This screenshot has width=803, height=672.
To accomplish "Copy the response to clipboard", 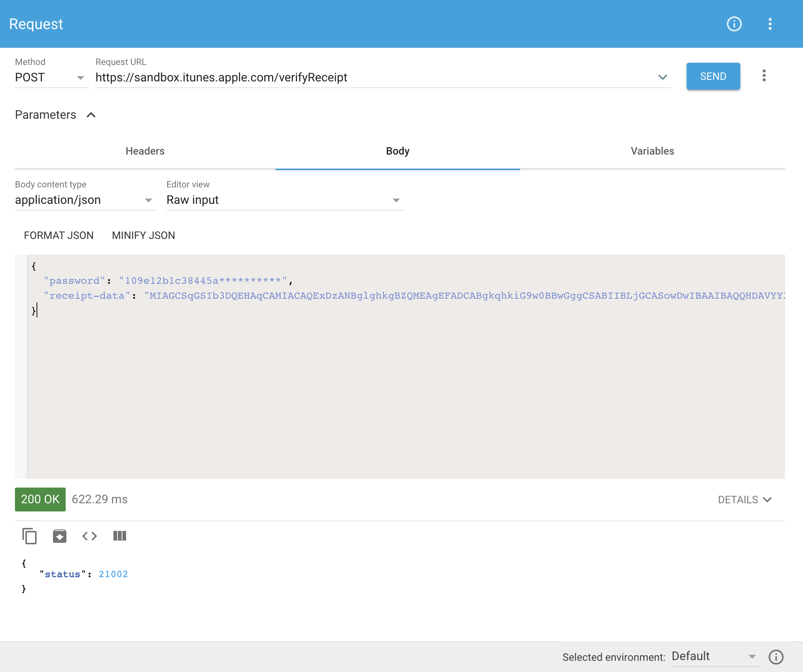I will pyautogui.click(x=29, y=536).
